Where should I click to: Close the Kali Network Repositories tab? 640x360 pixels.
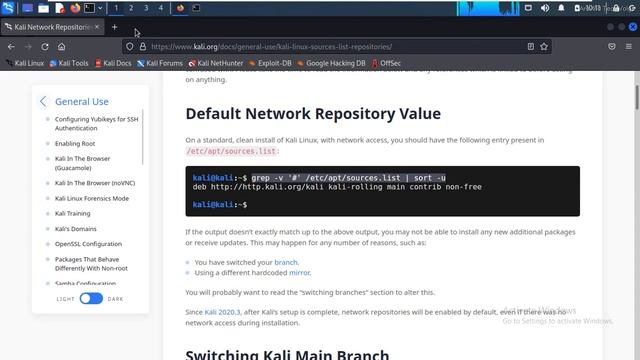[x=97, y=27]
